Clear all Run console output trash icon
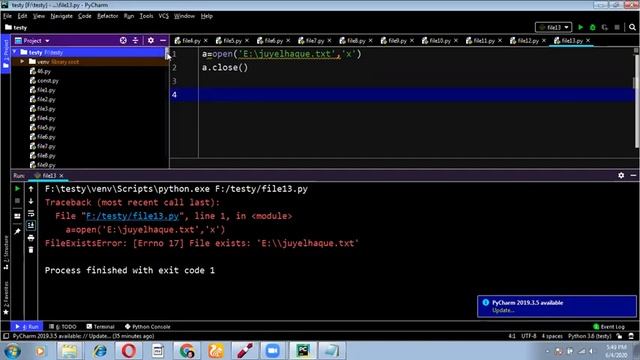640x360 pixels. point(31,250)
